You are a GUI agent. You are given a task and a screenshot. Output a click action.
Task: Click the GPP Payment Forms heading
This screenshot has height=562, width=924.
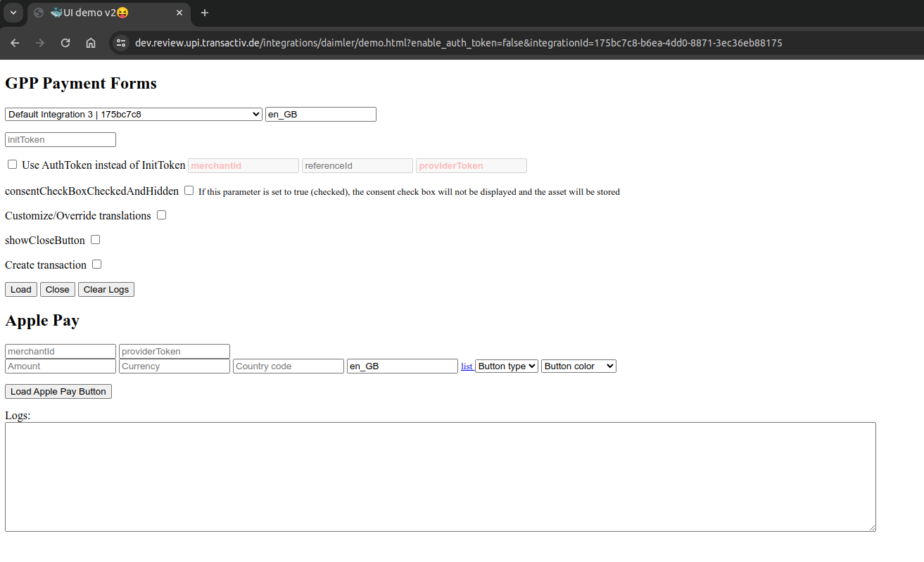pos(81,83)
